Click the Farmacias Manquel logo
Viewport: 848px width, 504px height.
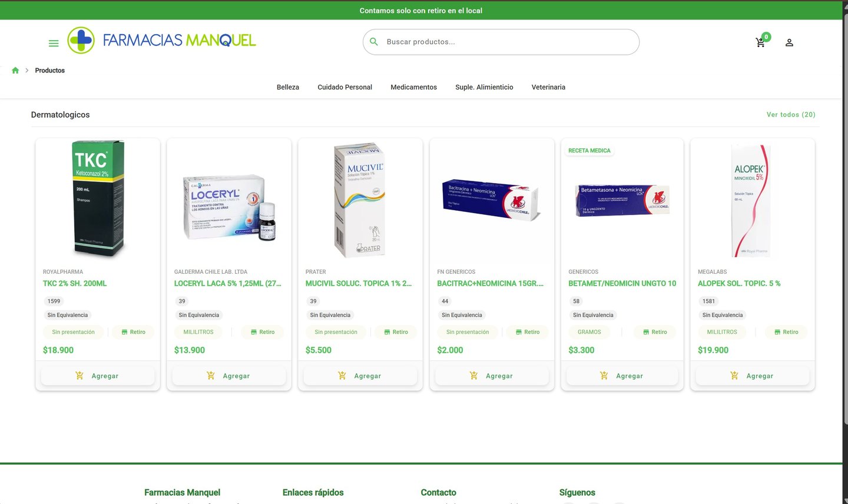(161, 40)
